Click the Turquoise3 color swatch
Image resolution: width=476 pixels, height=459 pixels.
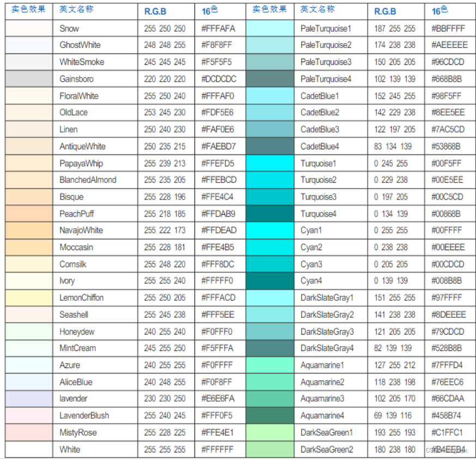[270, 197]
